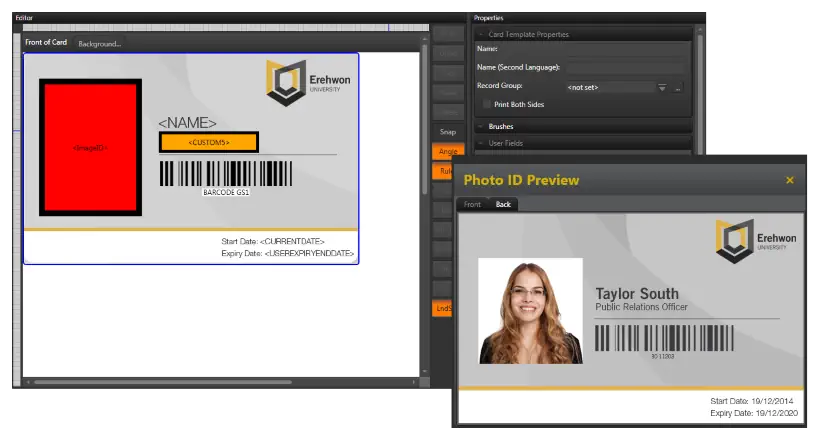The width and height of the screenshot is (820, 440).
Task: Collapse the Card Template Properties section
Action: point(583,35)
